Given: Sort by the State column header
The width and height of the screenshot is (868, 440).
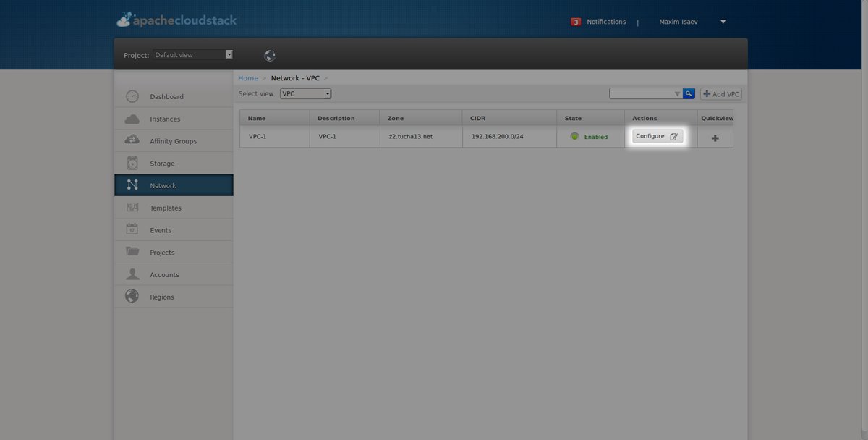Looking at the screenshot, I should pyautogui.click(x=590, y=118).
